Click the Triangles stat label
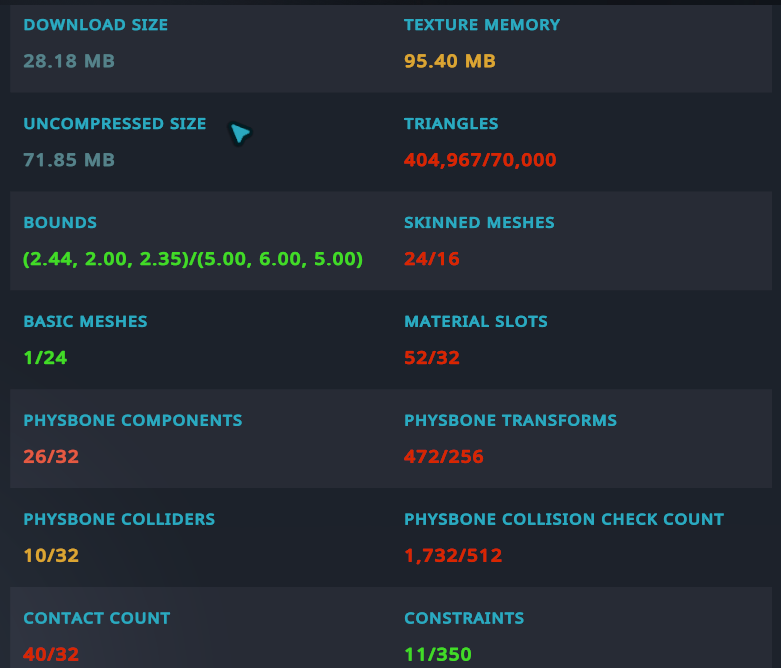This screenshot has height=668, width=781. tap(451, 124)
